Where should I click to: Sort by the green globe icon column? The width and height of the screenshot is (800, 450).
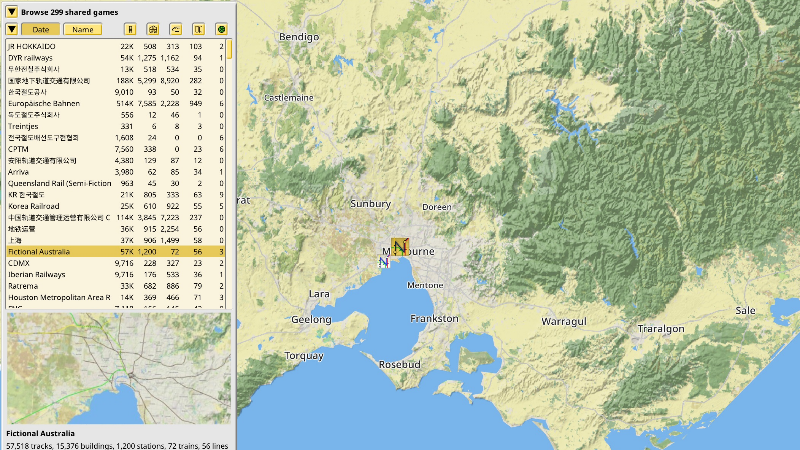click(x=221, y=29)
